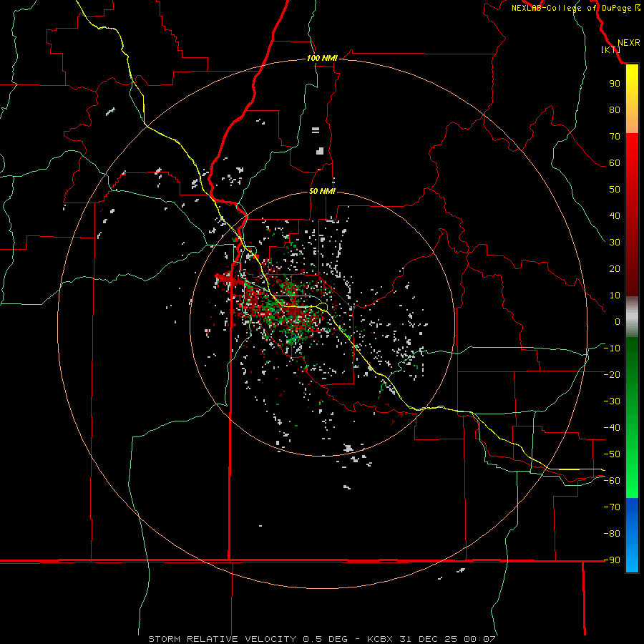The height and width of the screenshot is (644, 644).
Task: Click the 60 value on the velocity scale
Action: tap(615, 163)
